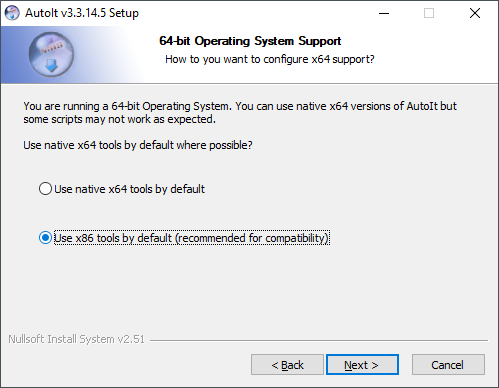Click the separator line beside the Nullsoft text
Screen dimensions: 499x388
pos(318,340)
